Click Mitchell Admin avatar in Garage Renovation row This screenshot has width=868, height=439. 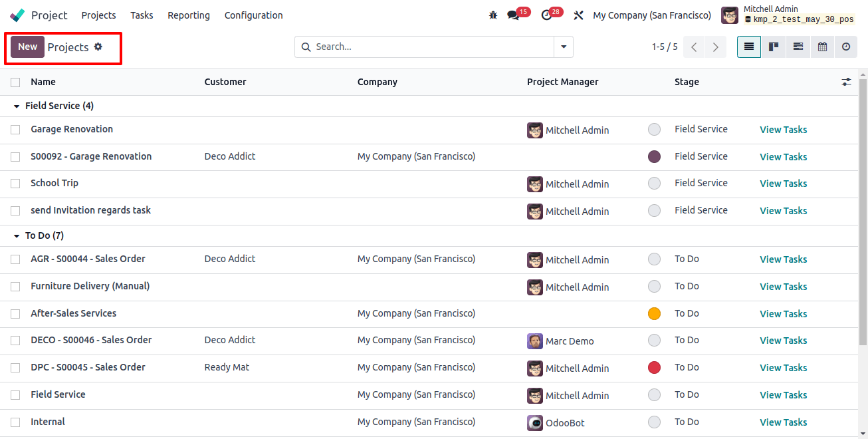535,130
